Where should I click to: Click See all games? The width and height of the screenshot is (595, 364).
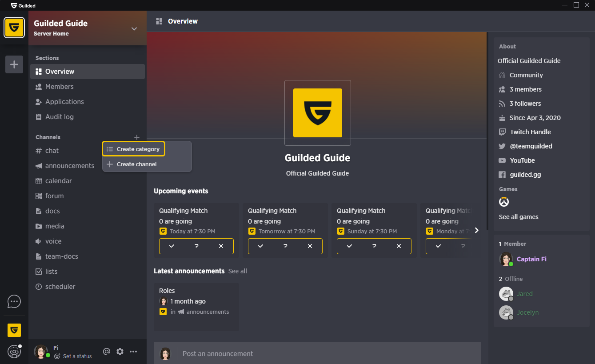(x=519, y=217)
